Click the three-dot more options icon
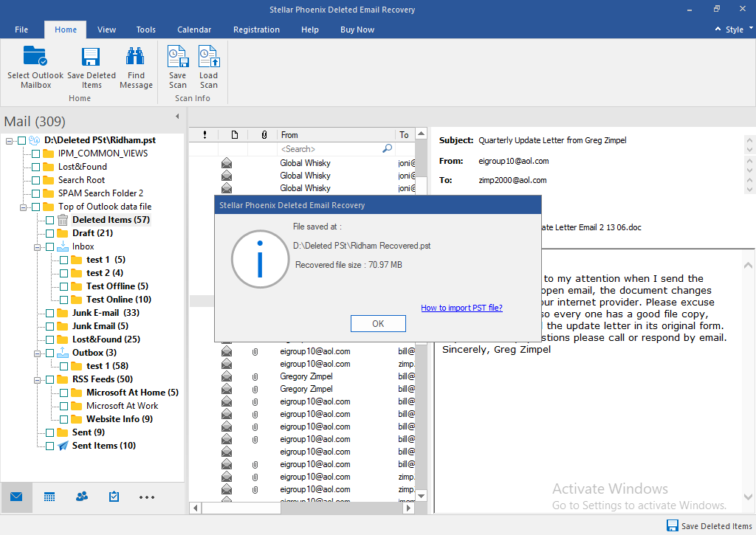 [147, 497]
